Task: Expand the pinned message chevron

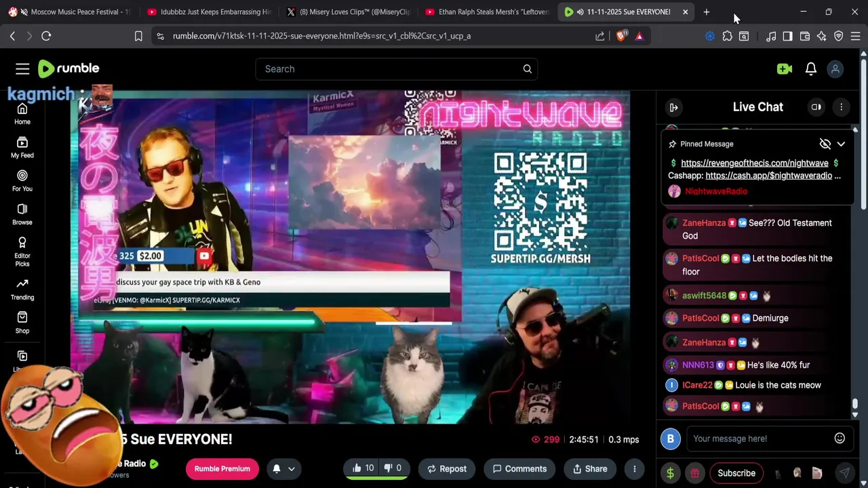Action: 841,144
